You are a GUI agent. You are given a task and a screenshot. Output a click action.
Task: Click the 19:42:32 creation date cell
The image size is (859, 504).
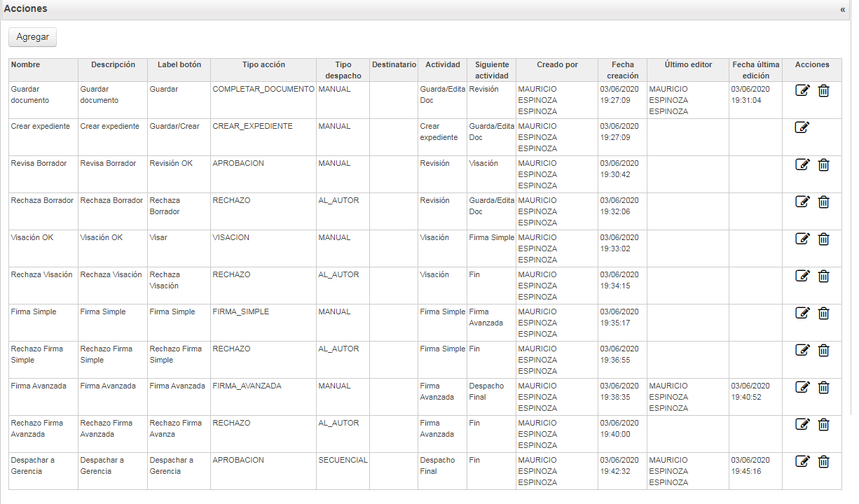[622, 471]
